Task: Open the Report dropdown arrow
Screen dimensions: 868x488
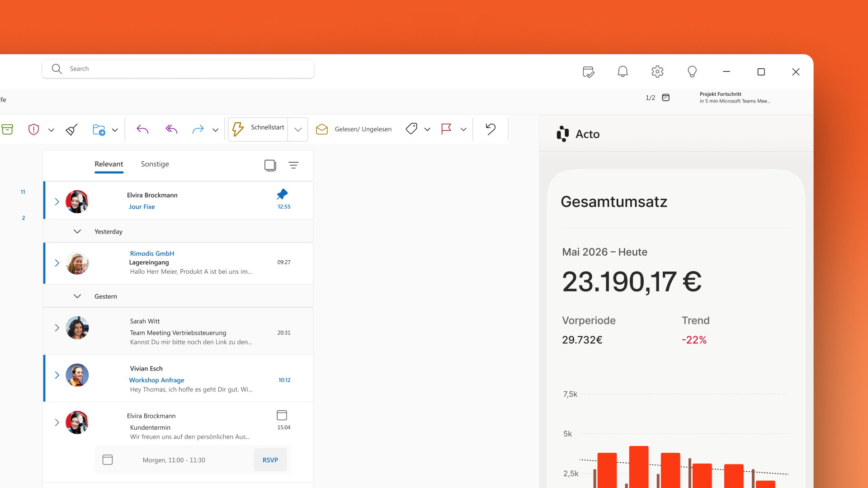Action: 51,130
